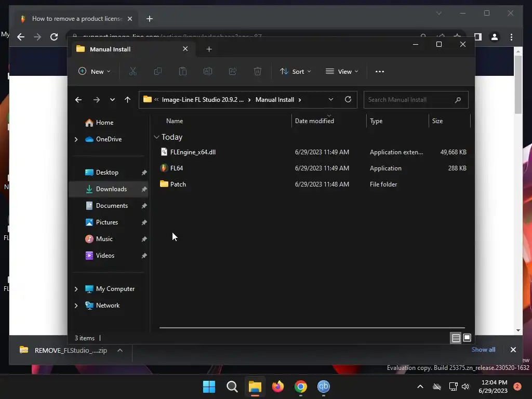The image size is (532, 399).
Task: Expand recent locations chevron
Action: click(112, 100)
